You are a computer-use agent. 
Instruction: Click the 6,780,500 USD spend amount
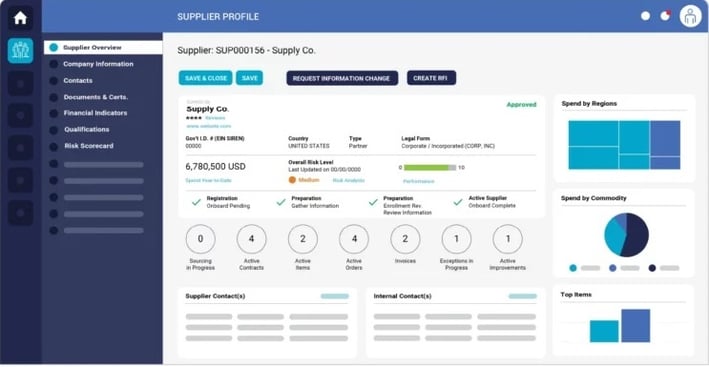(216, 167)
